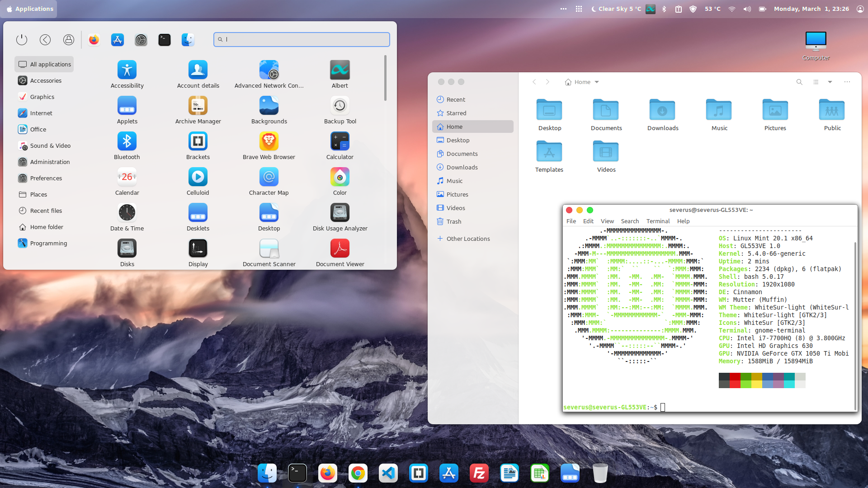Click the search icon in file manager
This screenshot has height=488, width=868.
click(x=799, y=82)
